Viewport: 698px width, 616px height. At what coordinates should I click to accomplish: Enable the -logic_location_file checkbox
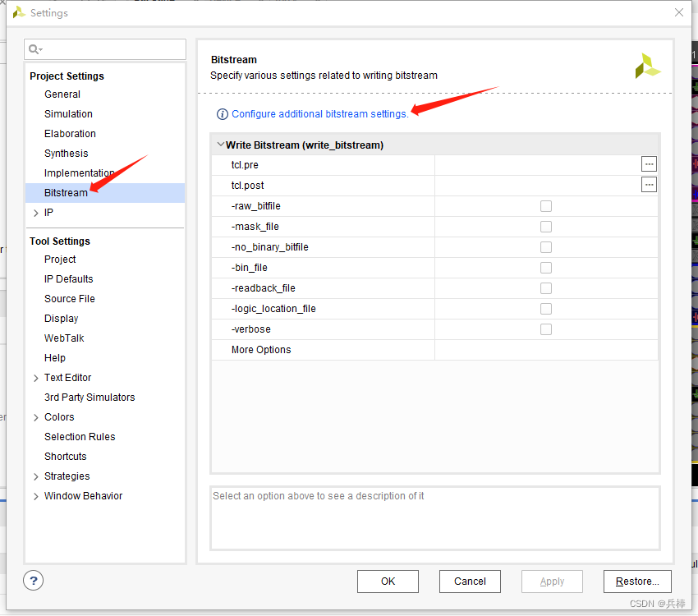coord(546,309)
